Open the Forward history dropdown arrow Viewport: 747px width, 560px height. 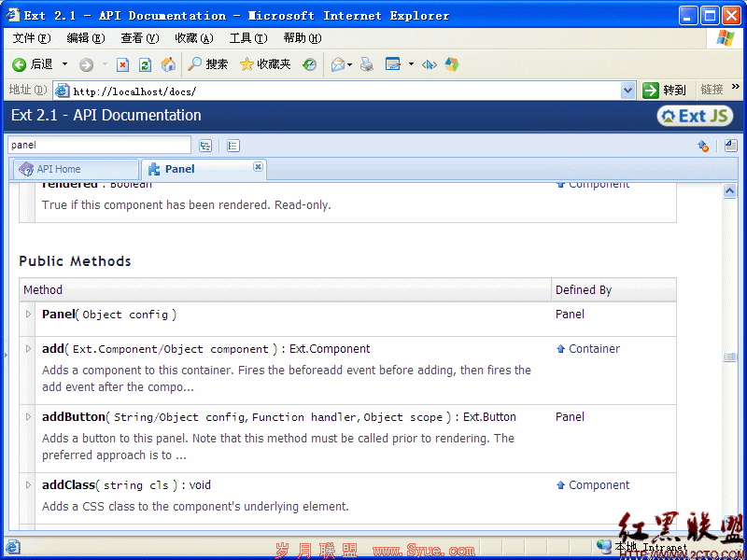105,64
